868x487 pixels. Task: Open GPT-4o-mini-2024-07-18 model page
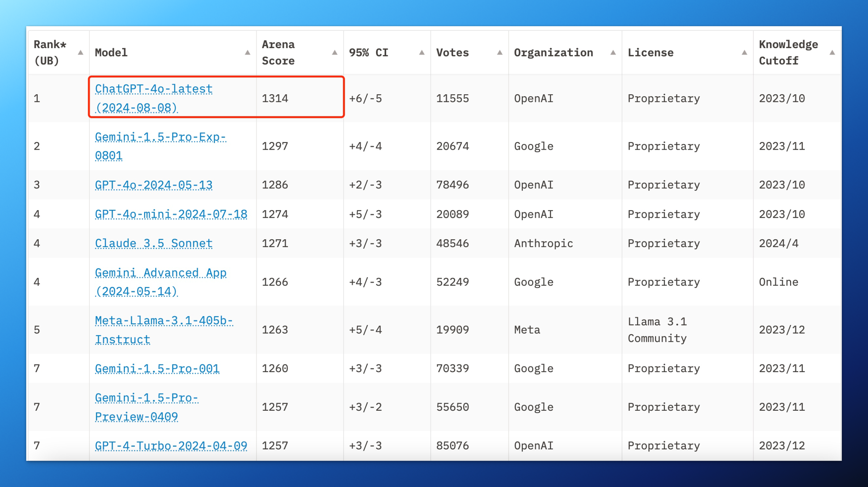point(171,214)
